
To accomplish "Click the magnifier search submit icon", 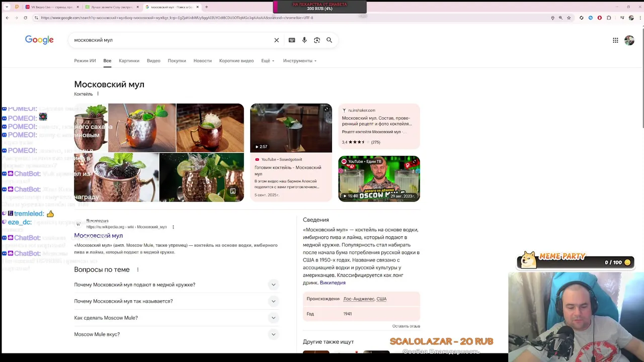I will [x=330, y=40].
